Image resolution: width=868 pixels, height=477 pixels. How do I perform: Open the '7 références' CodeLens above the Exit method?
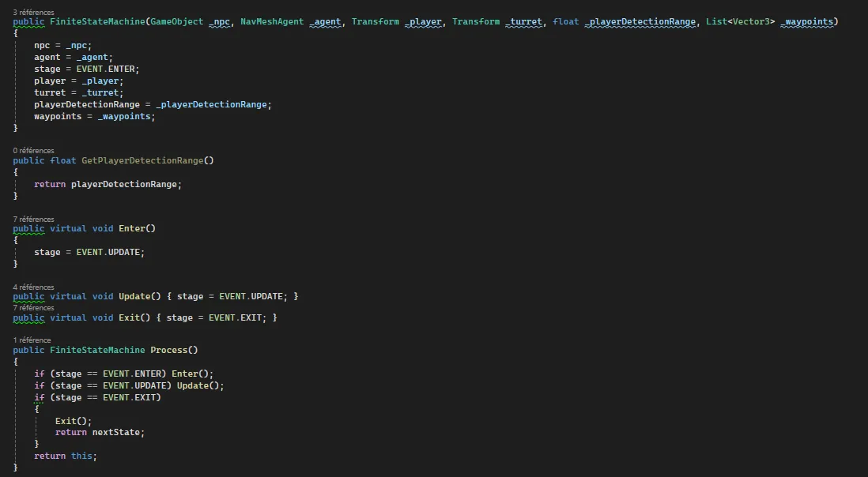33,308
